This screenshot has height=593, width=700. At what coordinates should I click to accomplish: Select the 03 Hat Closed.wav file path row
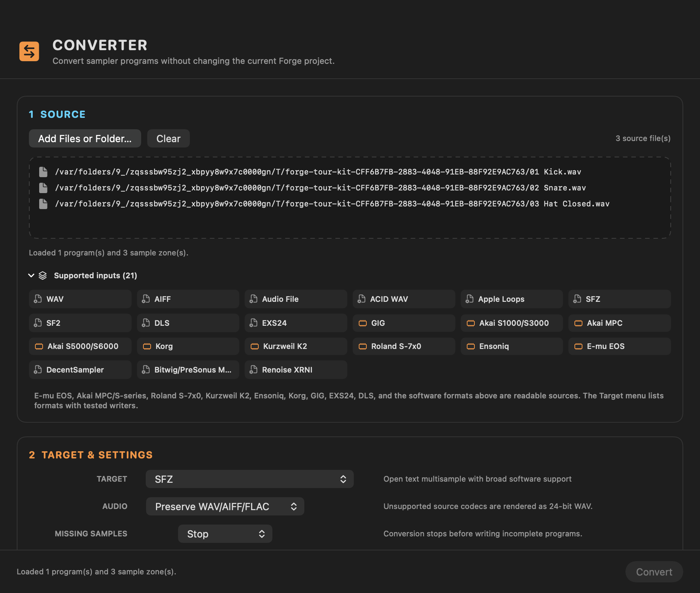coord(332,204)
